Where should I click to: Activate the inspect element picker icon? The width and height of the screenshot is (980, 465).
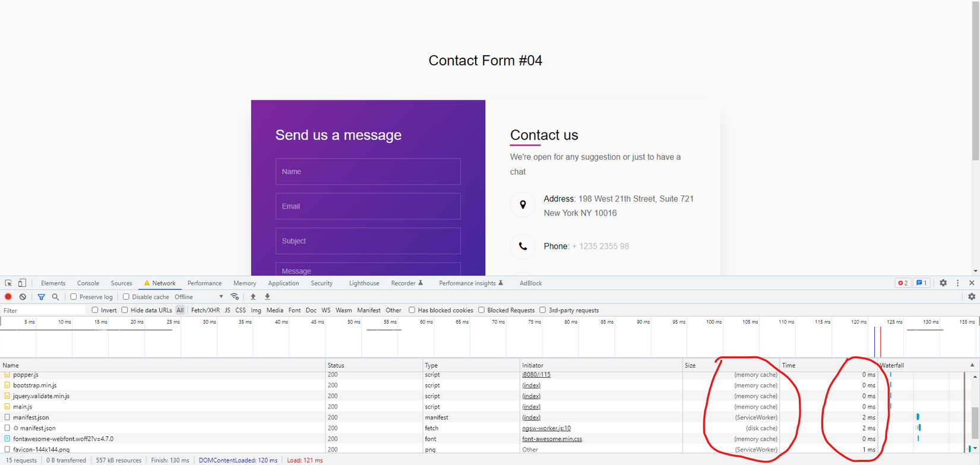coord(8,283)
